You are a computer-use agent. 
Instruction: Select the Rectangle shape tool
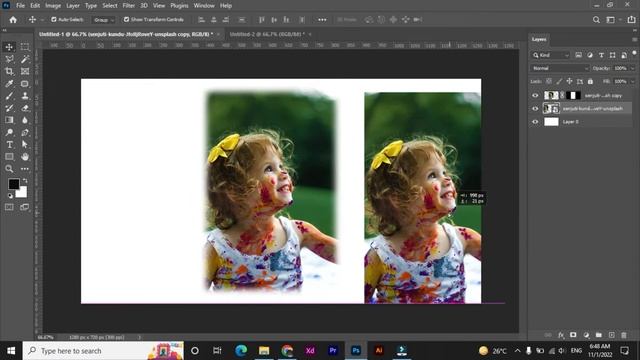point(9,157)
